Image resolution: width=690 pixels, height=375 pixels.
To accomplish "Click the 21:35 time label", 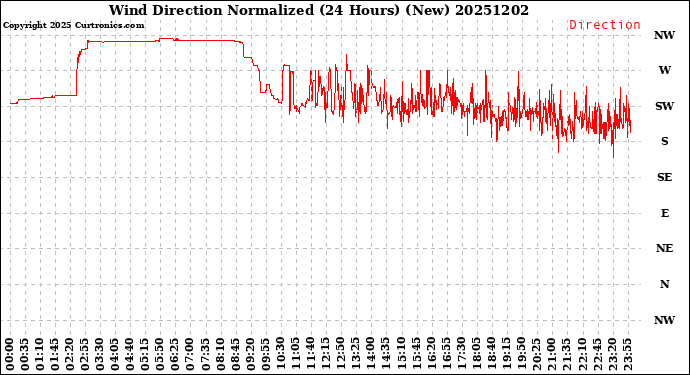I will [x=567, y=354].
